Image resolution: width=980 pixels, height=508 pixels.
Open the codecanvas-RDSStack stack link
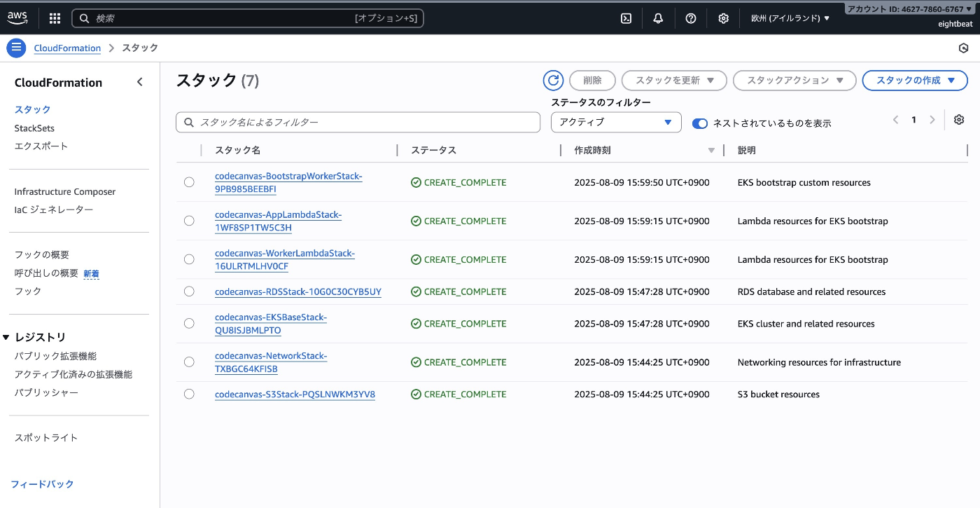pos(298,291)
